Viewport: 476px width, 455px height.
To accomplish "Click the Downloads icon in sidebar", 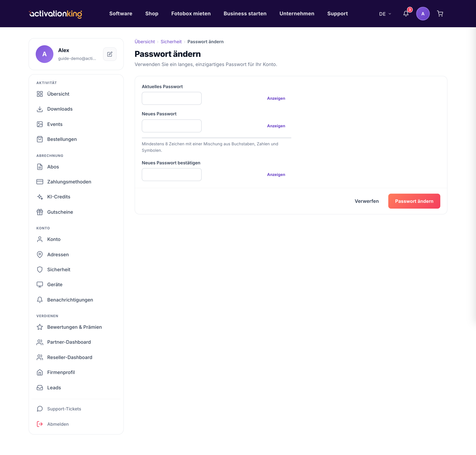I will click(x=40, y=109).
